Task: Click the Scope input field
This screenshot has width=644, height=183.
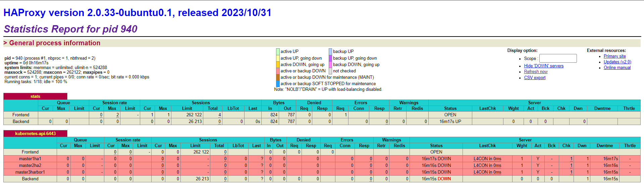Action: point(558,58)
